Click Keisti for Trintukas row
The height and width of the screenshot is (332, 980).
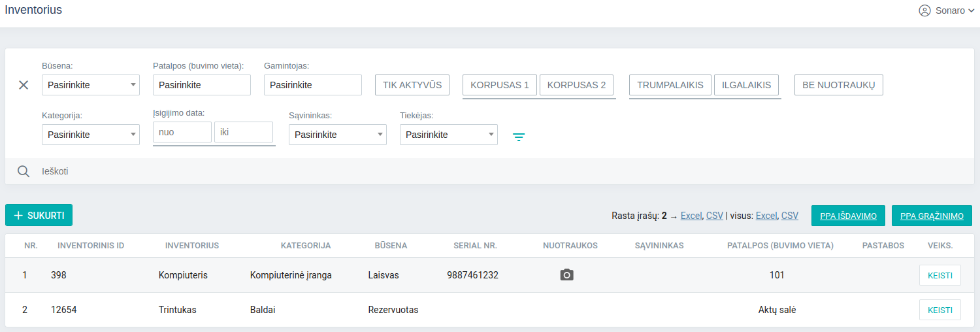pyautogui.click(x=939, y=310)
